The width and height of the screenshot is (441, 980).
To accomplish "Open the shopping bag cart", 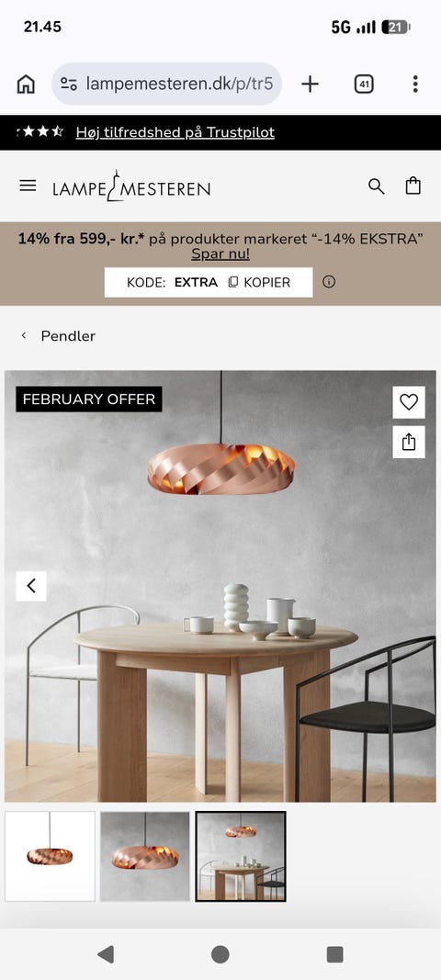I will [x=413, y=186].
